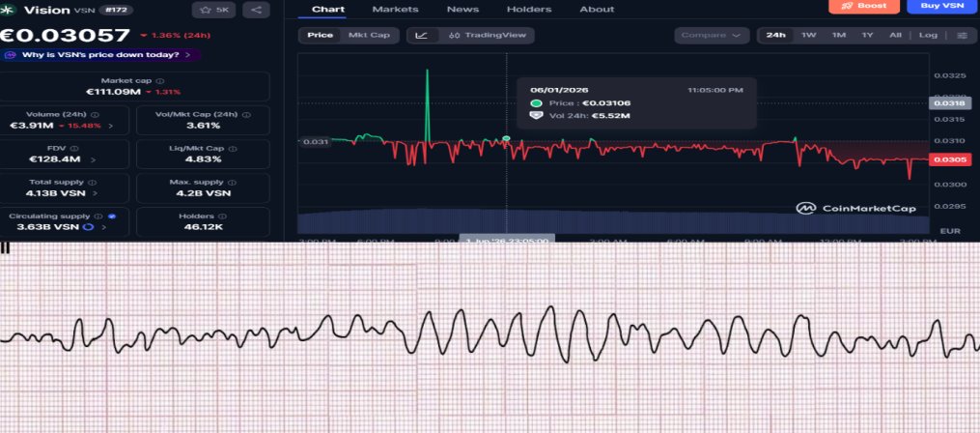
Task: Click circulating supply progress ring icon
Action: click(88, 226)
